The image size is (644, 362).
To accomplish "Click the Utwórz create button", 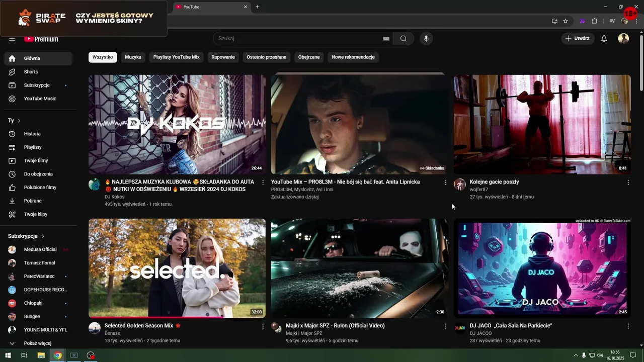I will point(578,39).
